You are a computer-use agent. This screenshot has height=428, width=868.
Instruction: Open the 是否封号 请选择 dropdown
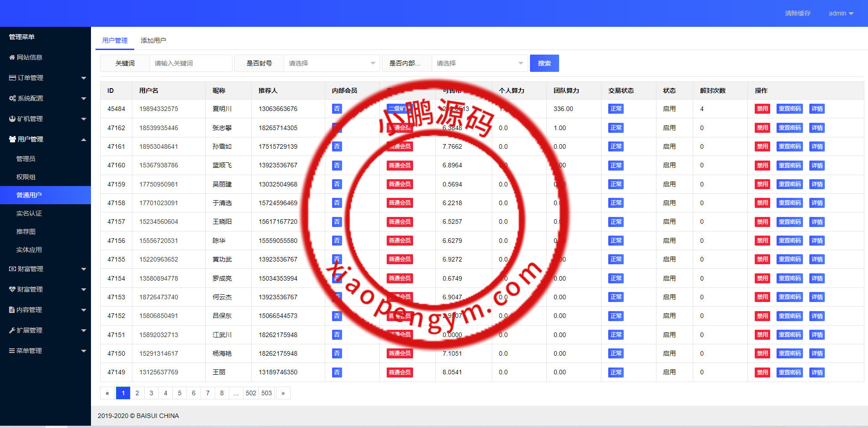point(332,63)
